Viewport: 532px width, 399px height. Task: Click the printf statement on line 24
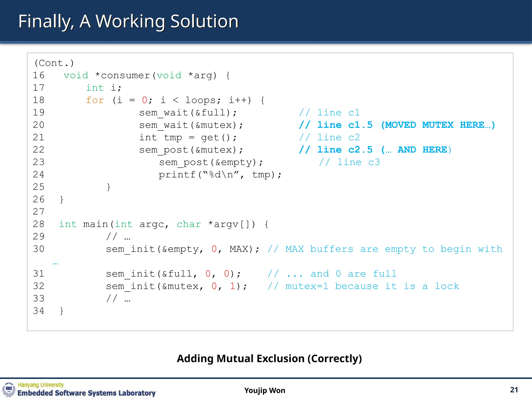220,175
